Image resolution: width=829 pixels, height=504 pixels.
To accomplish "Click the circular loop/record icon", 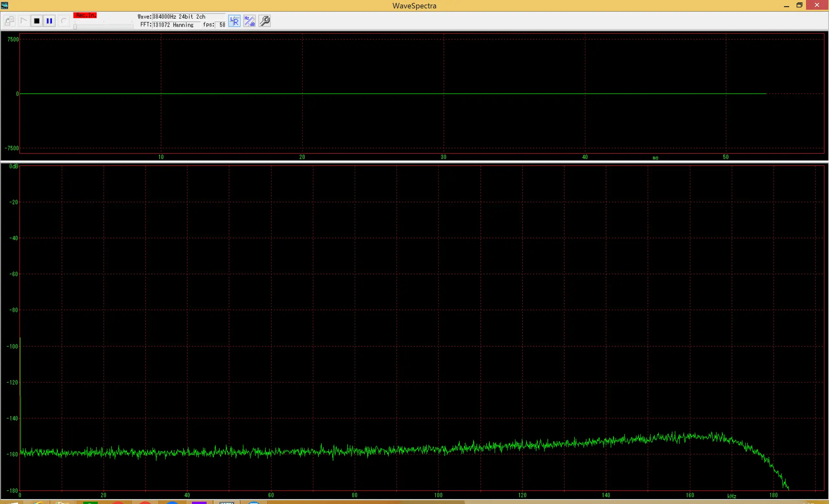I will tap(63, 21).
